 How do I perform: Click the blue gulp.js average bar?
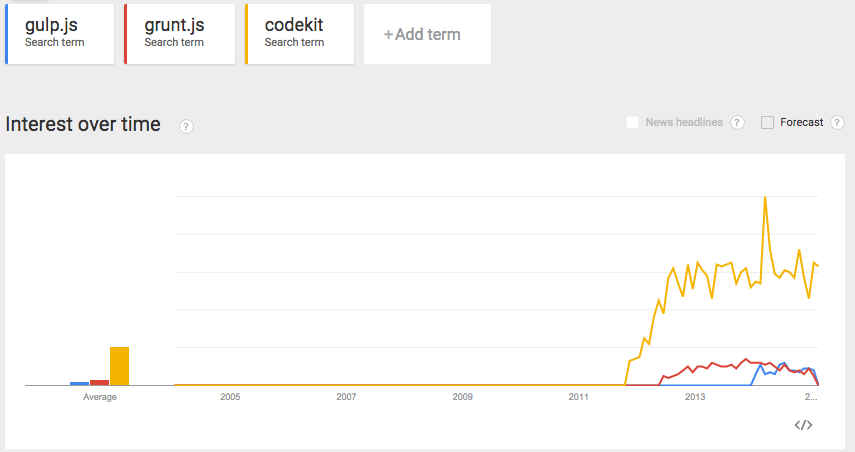(x=80, y=384)
